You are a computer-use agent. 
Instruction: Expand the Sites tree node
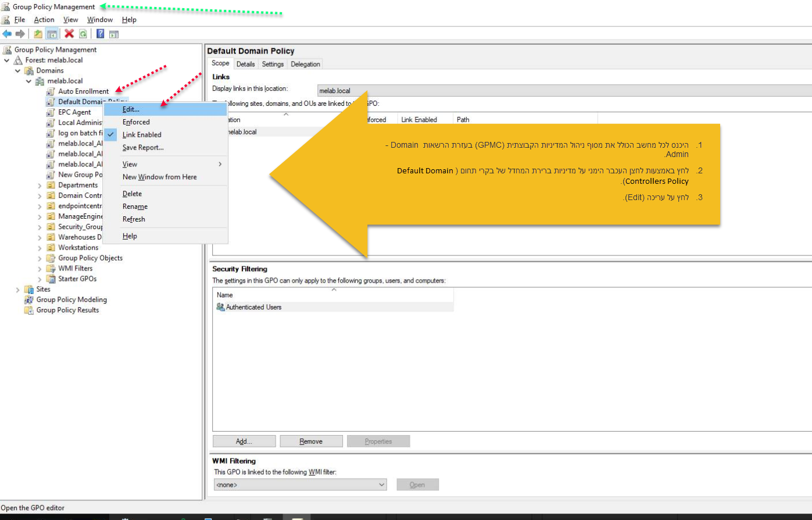point(18,290)
